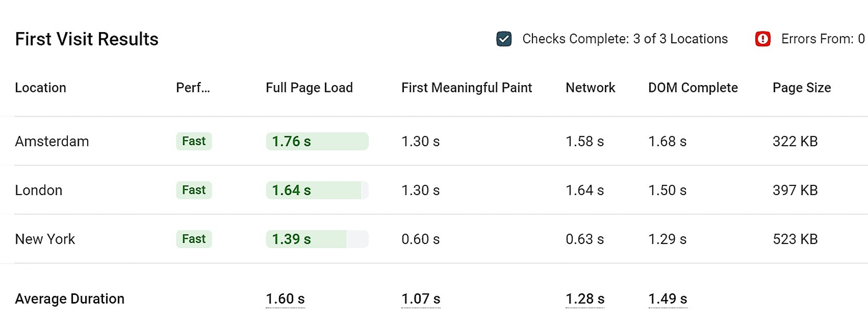Select the DOM Complete column header
This screenshot has height=328, width=868.
[x=693, y=88]
